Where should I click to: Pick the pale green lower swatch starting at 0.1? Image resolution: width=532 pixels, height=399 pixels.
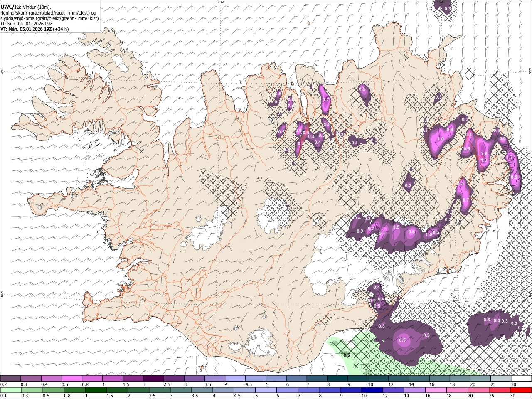11,390
